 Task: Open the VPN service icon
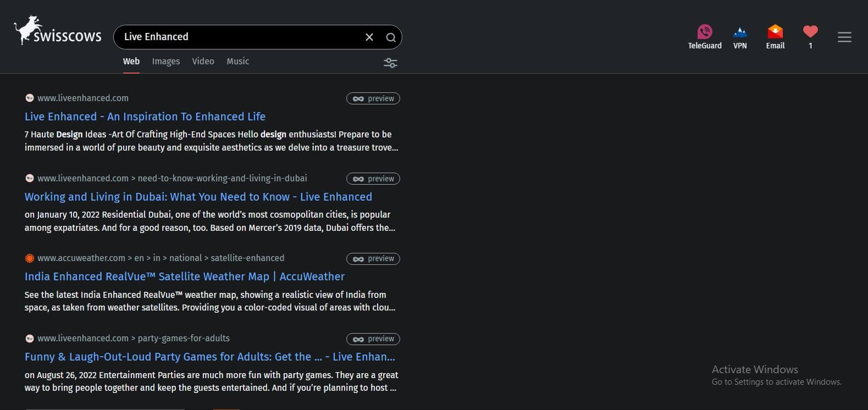pyautogui.click(x=740, y=37)
